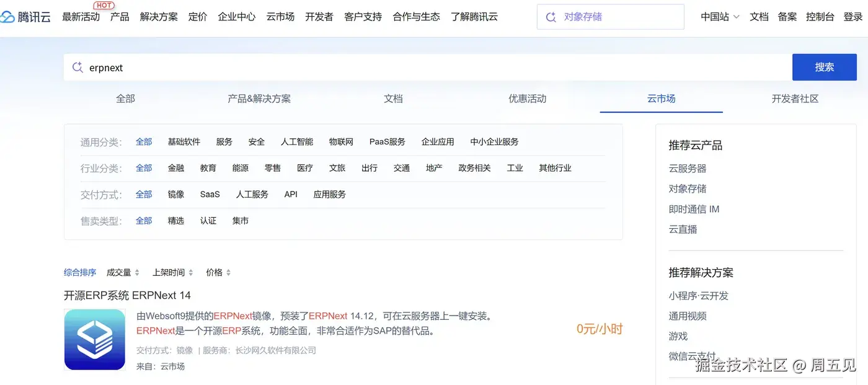Click the 登录 link
Viewport: 868px width, 385px height.
coord(853,17)
